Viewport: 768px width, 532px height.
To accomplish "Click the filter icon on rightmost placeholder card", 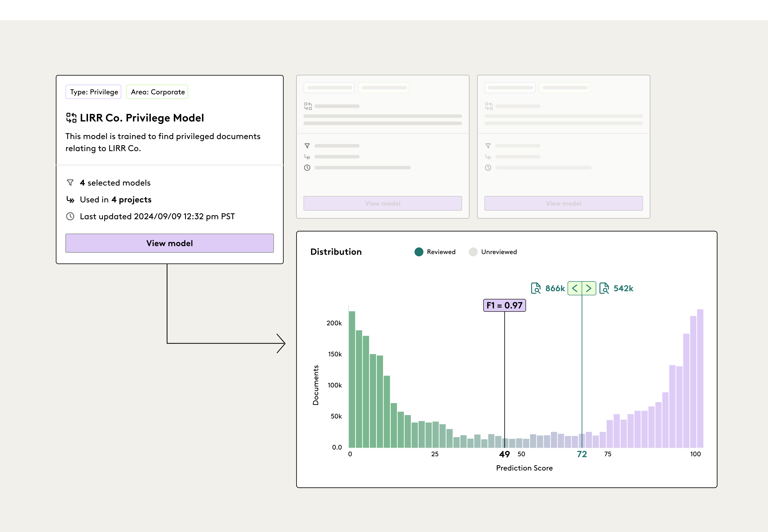I will (488, 146).
